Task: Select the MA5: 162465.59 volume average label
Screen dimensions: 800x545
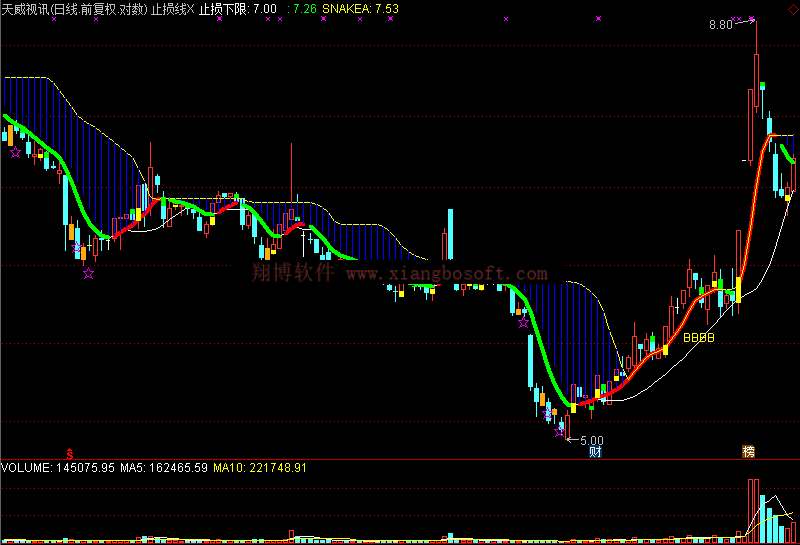Action: [x=164, y=467]
